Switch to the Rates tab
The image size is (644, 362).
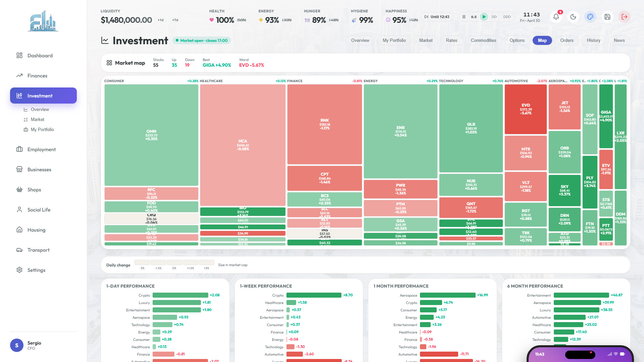click(x=451, y=41)
